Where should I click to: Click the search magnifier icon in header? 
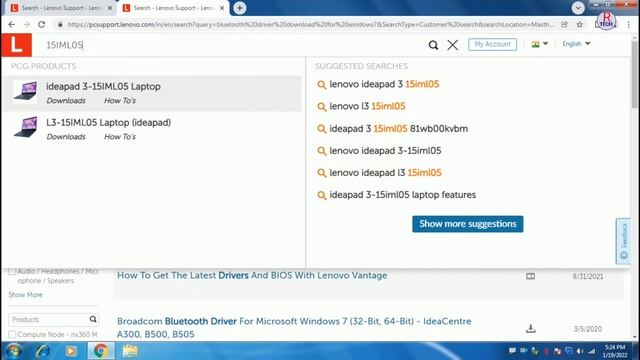click(x=433, y=45)
